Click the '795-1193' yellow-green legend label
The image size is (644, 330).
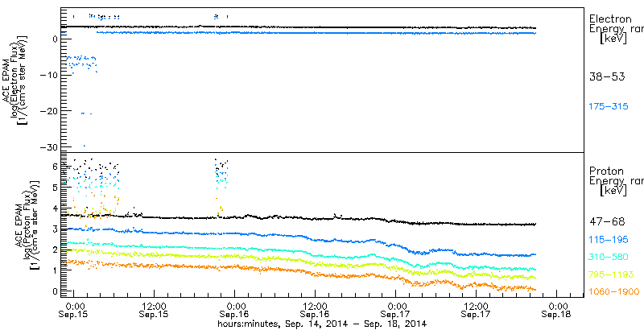[x=611, y=274]
